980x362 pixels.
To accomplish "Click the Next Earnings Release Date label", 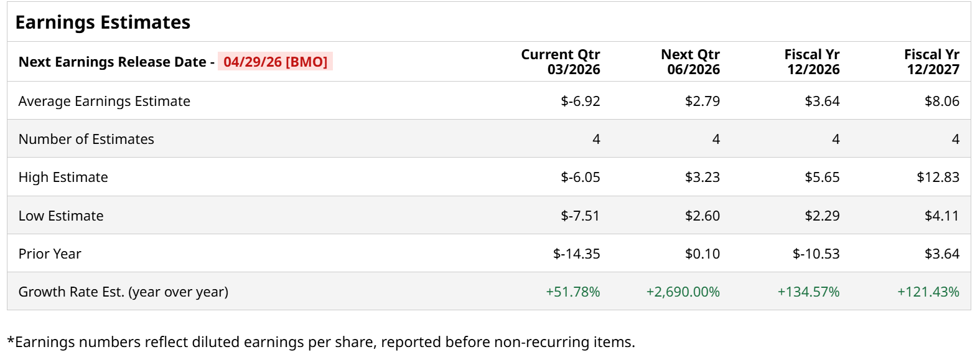I will coord(116,62).
